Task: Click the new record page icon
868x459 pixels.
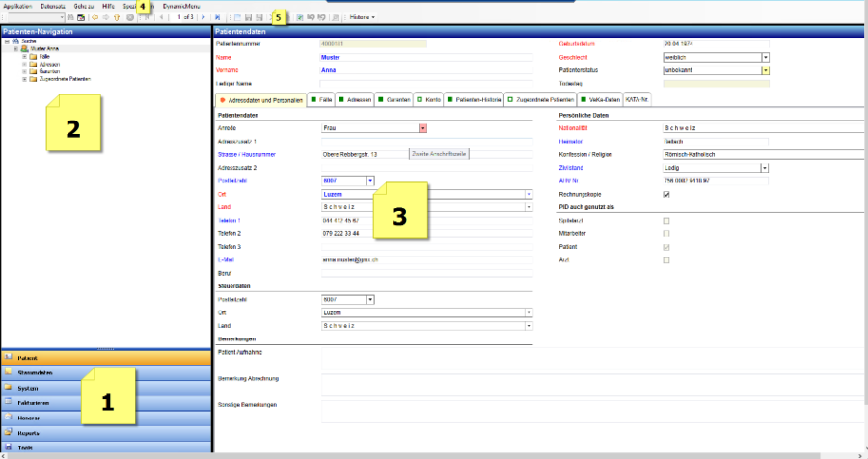Action: (235, 18)
